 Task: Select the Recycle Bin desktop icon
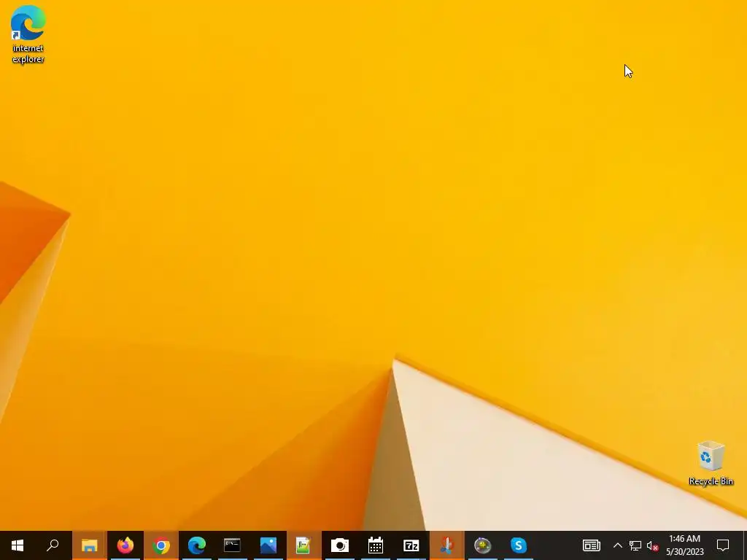tap(711, 463)
